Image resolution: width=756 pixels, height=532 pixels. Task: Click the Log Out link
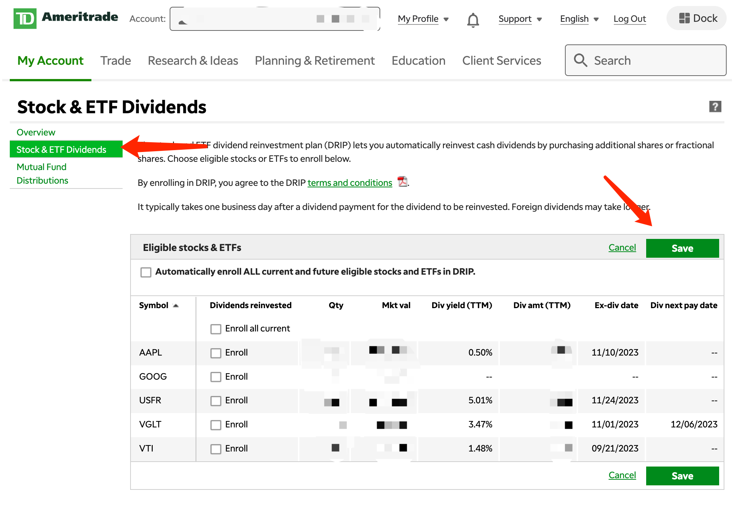[x=630, y=19]
